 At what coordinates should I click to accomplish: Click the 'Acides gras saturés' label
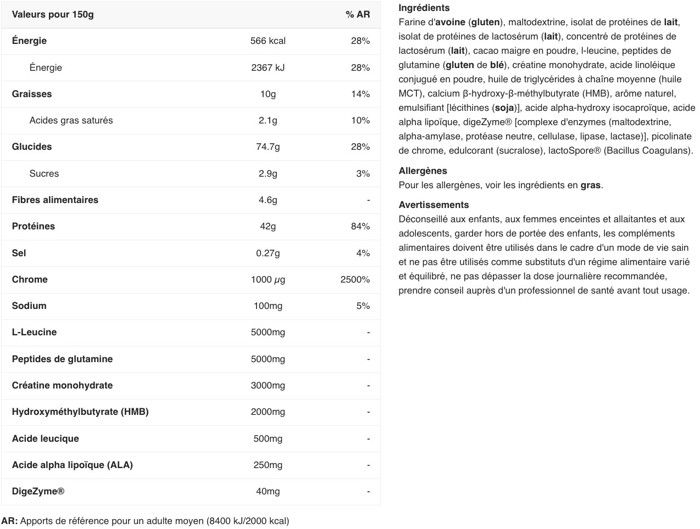(x=71, y=120)
